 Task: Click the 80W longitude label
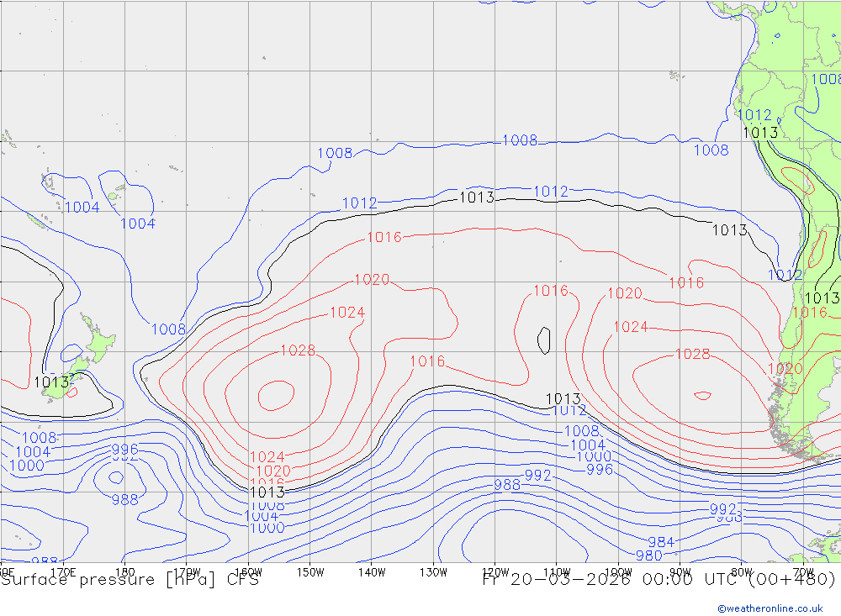coord(742,572)
